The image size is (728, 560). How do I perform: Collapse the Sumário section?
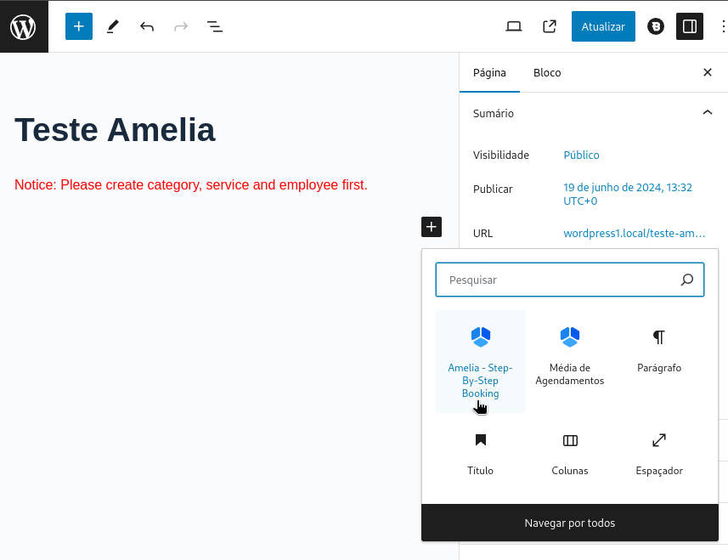click(707, 113)
